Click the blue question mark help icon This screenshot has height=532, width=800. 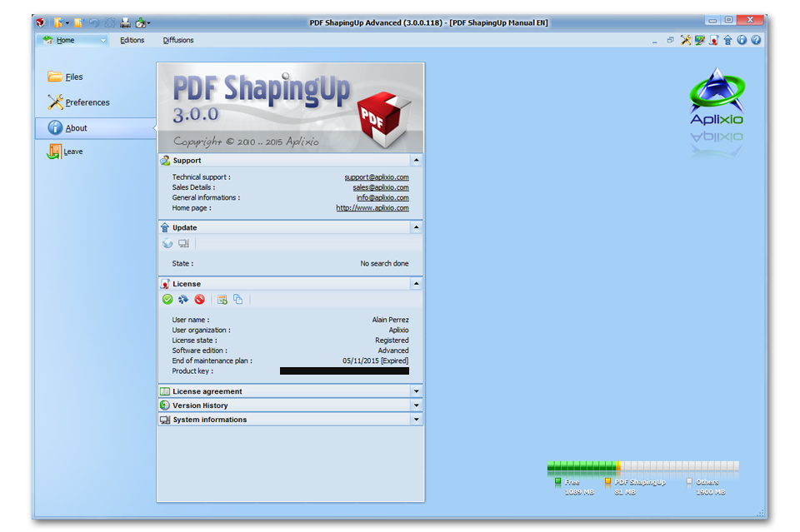click(756, 40)
